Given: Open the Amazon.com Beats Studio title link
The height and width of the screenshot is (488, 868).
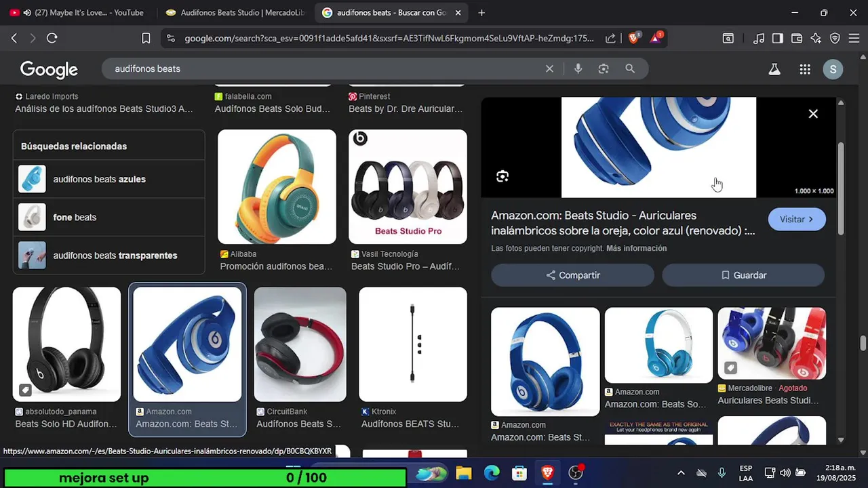Looking at the screenshot, I should point(623,223).
